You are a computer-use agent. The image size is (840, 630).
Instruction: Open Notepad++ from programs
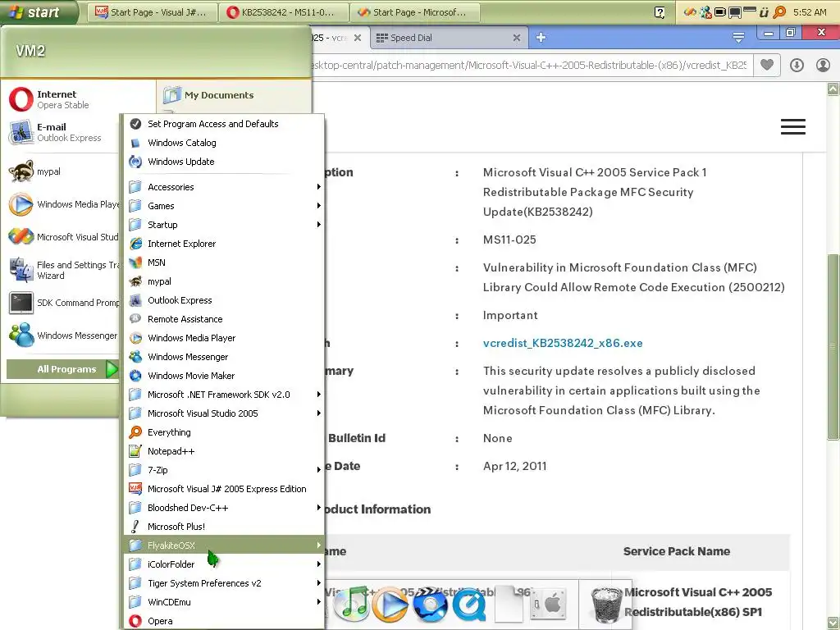tap(224, 451)
